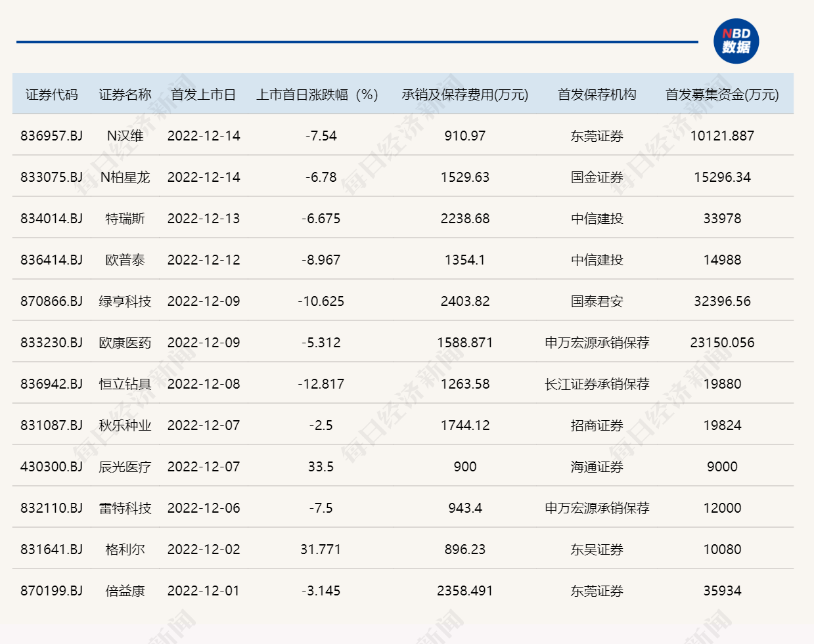Select the listing date 2022-12-12

click(x=204, y=260)
